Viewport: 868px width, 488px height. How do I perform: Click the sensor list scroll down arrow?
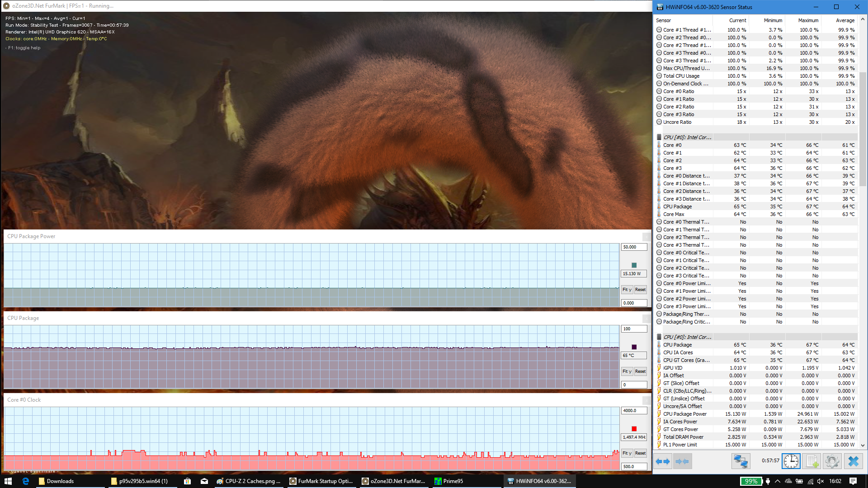[x=863, y=445]
